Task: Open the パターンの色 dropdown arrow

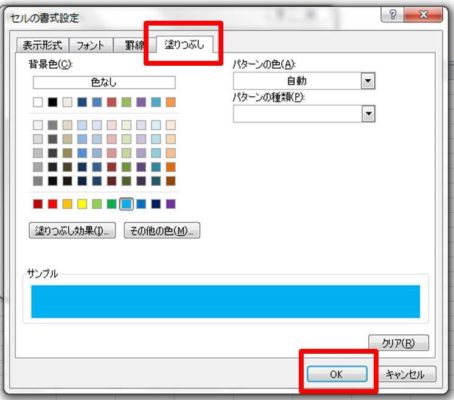Action: click(x=368, y=81)
